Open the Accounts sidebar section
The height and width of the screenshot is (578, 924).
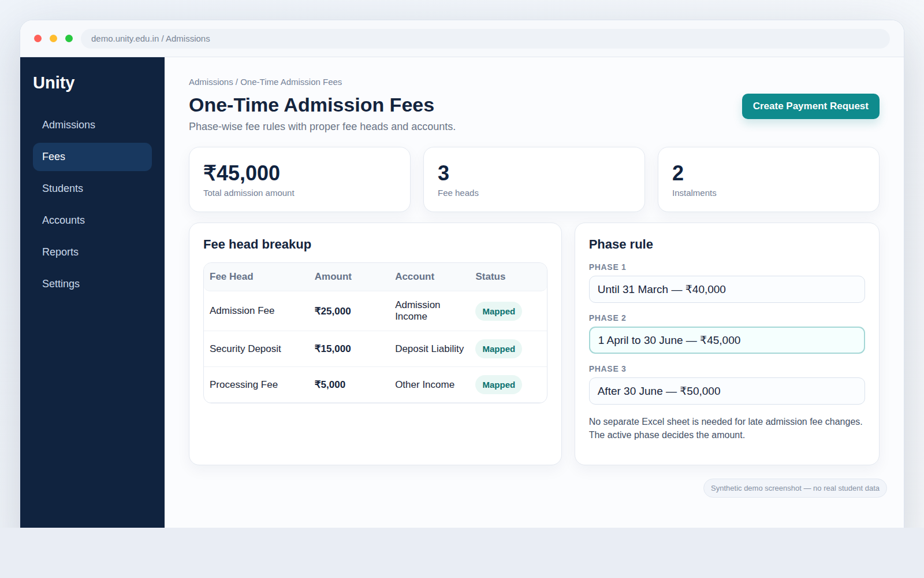(x=92, y=220)
